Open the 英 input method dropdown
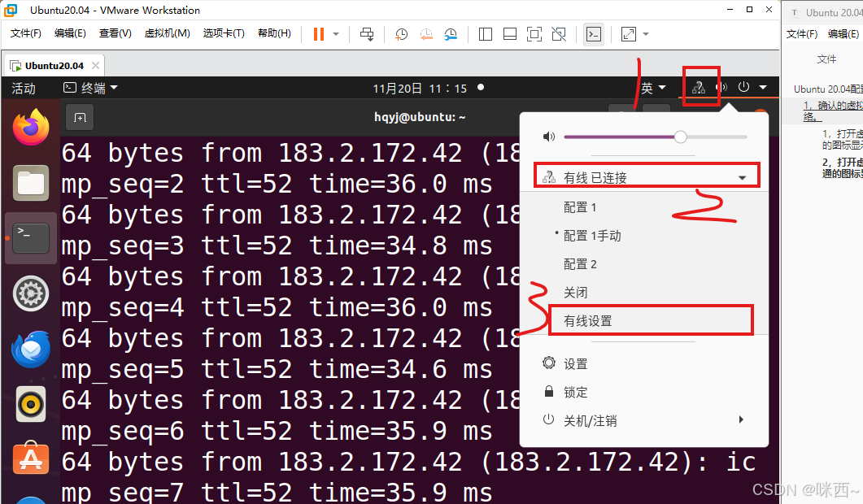 (653, 88)
